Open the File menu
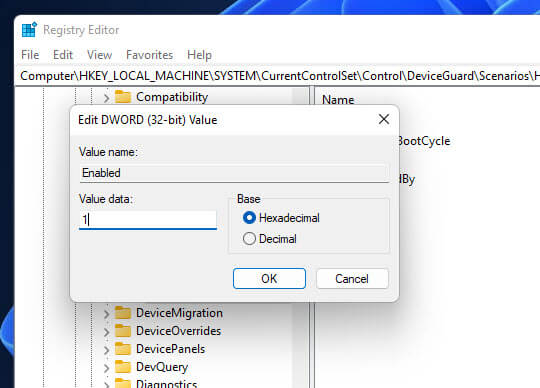 coord(30,55)
